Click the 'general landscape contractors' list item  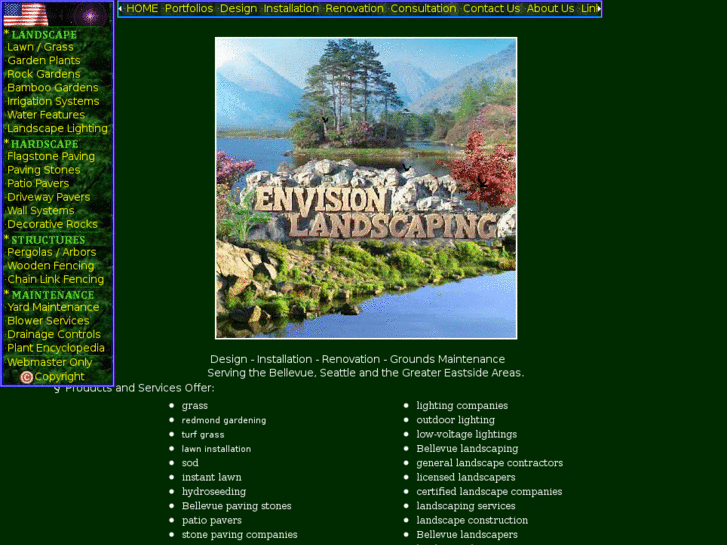489,463
